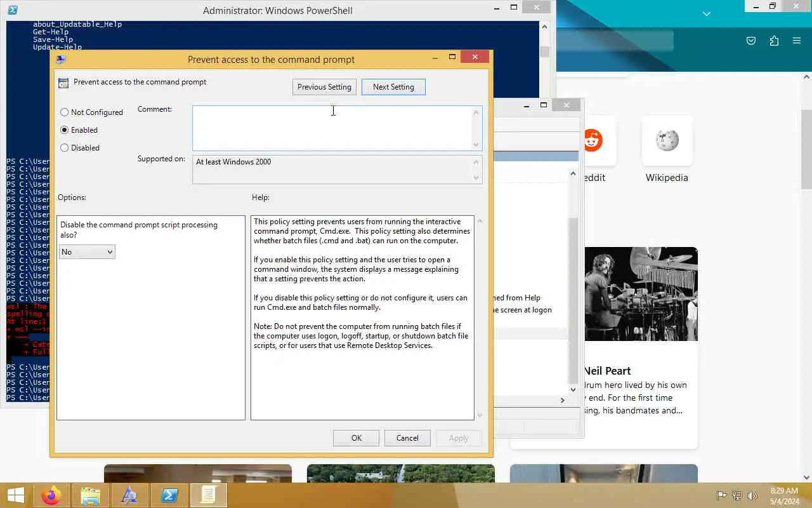Minimize the Firefox window

coord(754,6)
